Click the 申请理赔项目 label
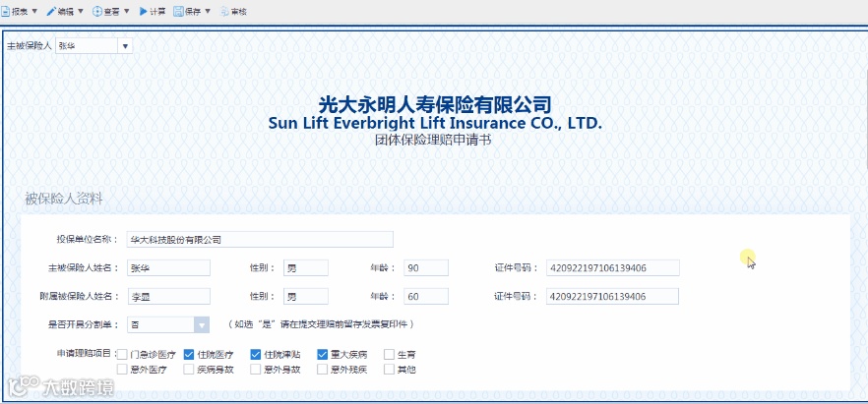The image size is (868, 404). (85, 353)
